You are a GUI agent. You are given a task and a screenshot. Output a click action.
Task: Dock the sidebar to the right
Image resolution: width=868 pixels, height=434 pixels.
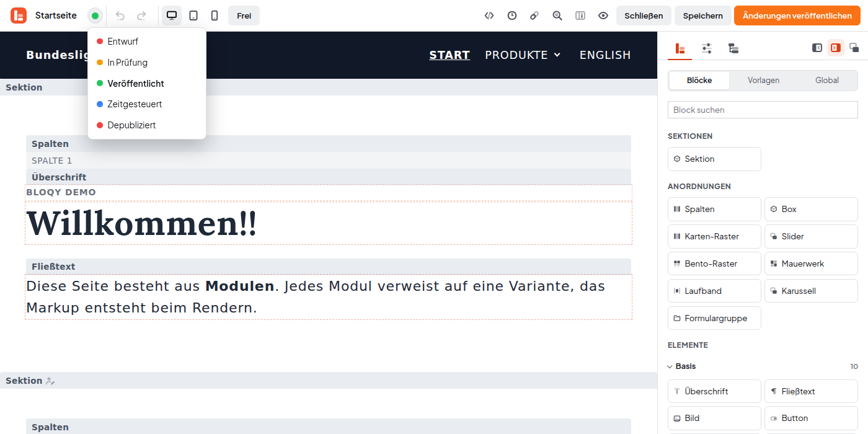tap(836, 48)
